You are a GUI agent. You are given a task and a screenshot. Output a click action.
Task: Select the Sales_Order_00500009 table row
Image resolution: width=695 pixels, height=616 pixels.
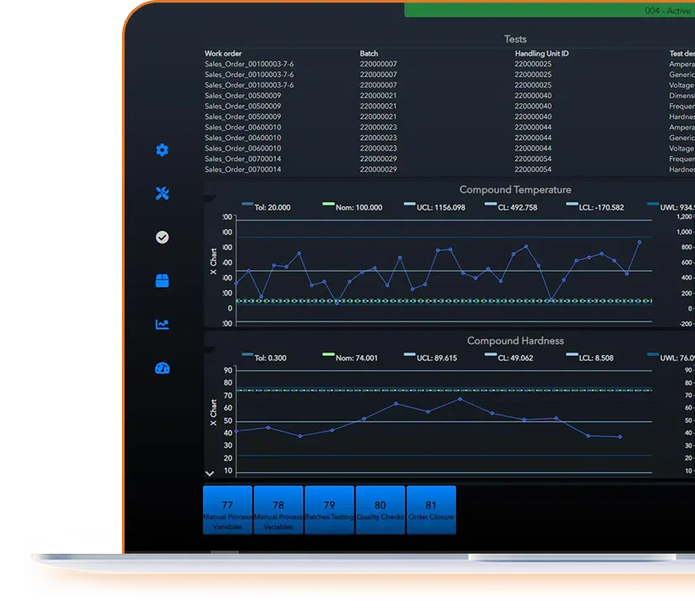[x=244, y=95]
